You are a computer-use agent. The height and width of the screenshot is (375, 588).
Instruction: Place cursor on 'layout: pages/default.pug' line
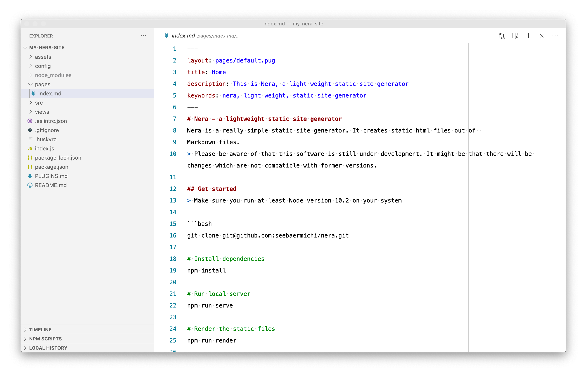coord(231,60)
